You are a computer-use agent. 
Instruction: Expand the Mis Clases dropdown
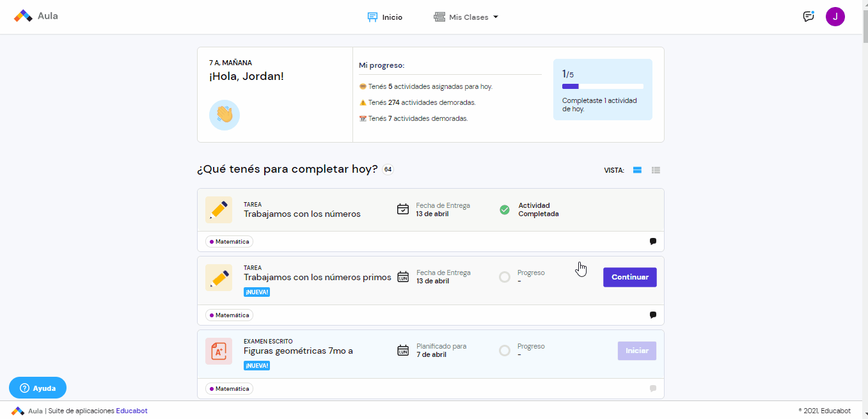click(x=466, y=17)
